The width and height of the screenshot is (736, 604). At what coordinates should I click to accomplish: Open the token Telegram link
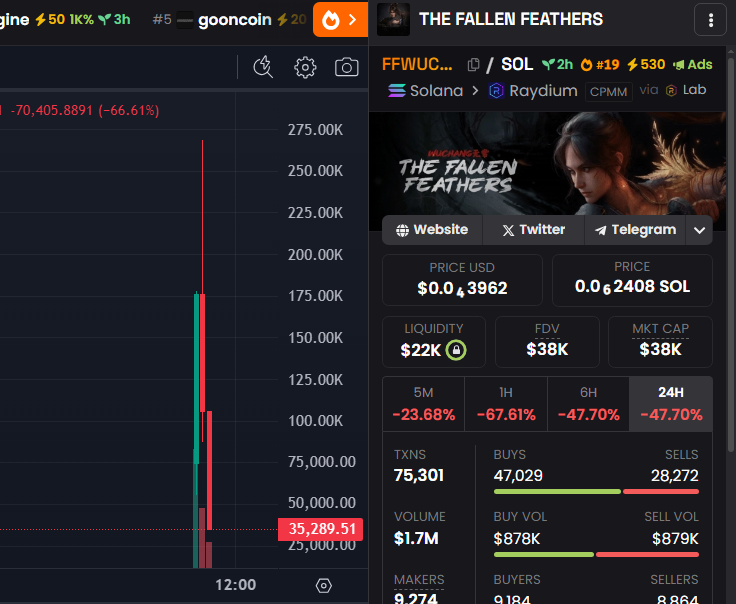[635, 229]
